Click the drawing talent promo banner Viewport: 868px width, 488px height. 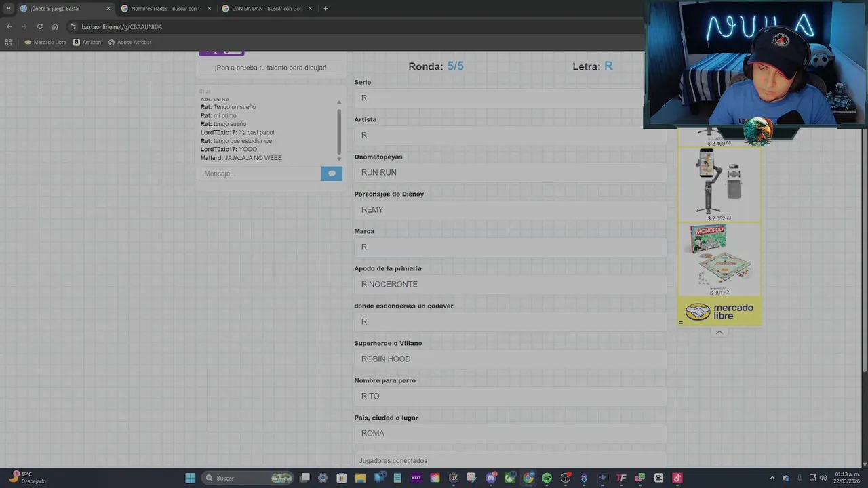tap(271, 68)
